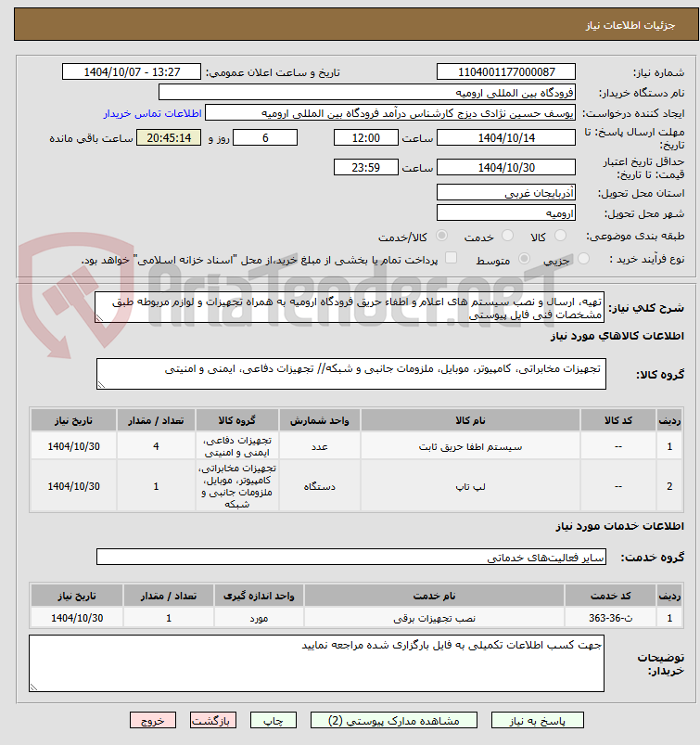Click the واحد اندازه گیری column header
This screenshot has height=745, width=700.
click(x=259, y=596)
